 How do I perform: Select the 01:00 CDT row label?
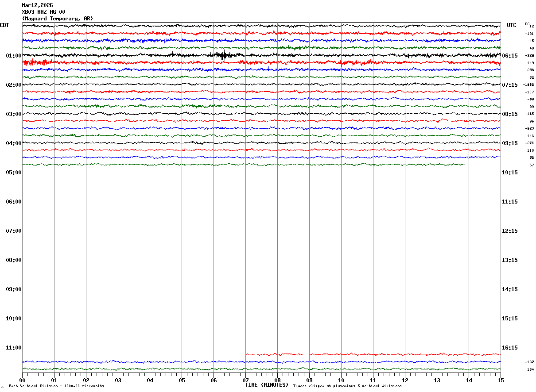click(x=14, y=56)
